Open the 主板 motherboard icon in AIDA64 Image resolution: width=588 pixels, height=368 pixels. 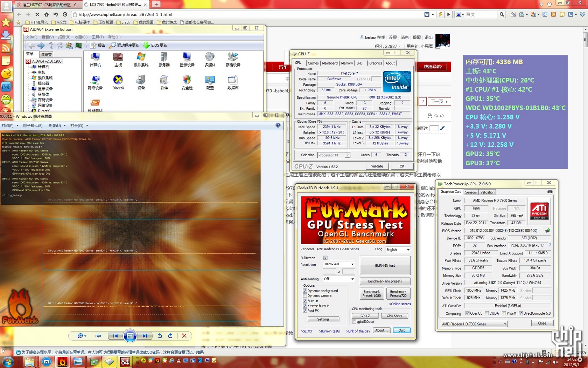118,60
